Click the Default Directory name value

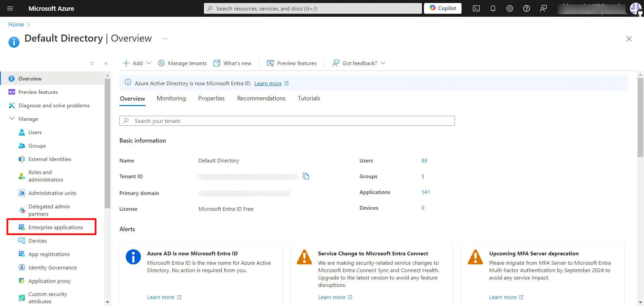[x=219, y=161]
